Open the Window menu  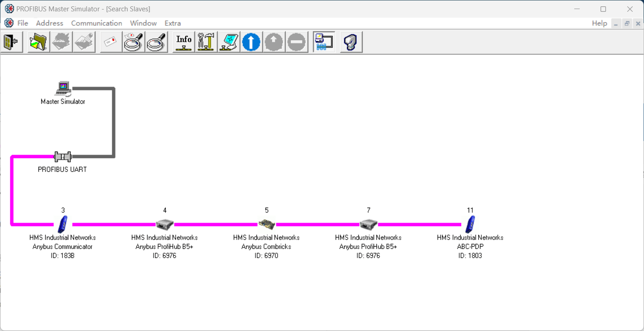click(x=143, y=23)
